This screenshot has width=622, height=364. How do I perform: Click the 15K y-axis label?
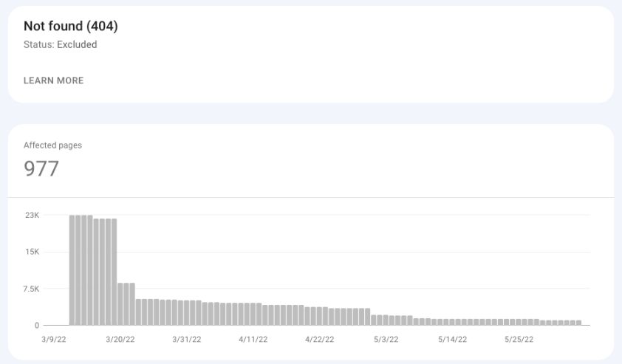pos(32,252)
